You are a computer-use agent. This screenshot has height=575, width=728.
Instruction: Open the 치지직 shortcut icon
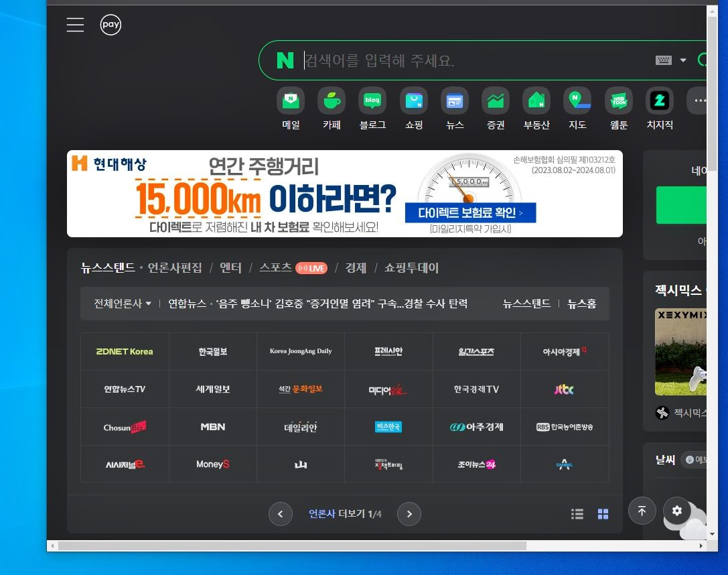[659, 101]
